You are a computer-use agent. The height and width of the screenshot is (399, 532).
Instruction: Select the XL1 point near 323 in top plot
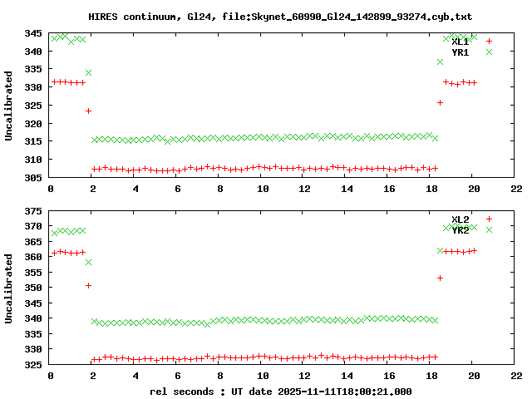click(x=88, y=111)
